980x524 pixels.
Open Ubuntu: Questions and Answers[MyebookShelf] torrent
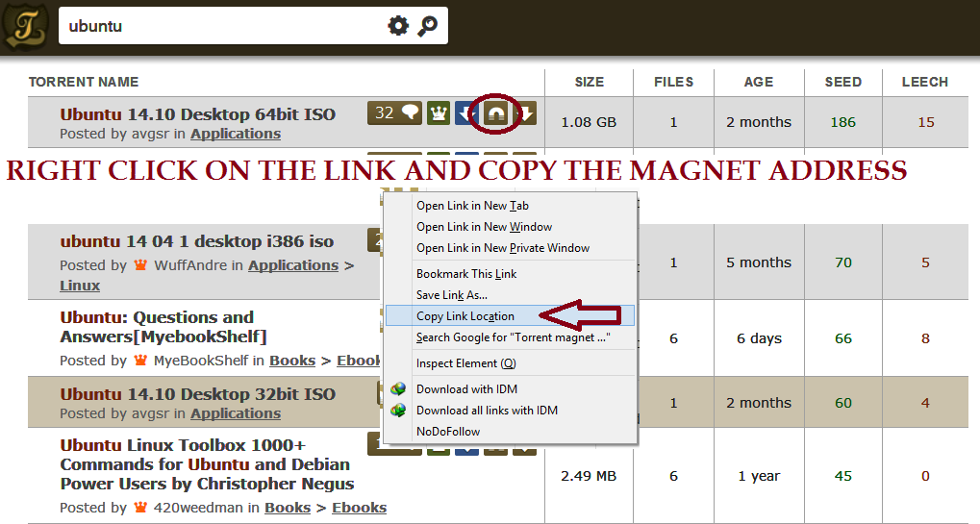tap(163, 327)
